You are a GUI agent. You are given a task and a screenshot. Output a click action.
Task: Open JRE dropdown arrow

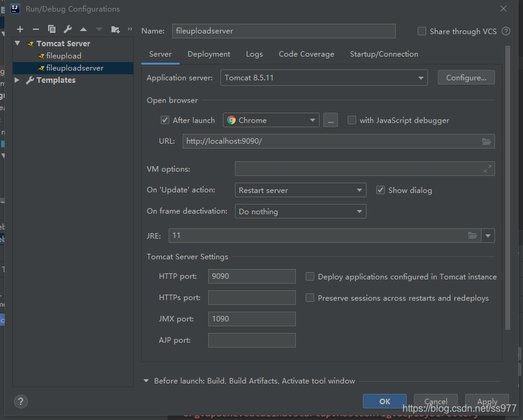click(x=488, y=236)
